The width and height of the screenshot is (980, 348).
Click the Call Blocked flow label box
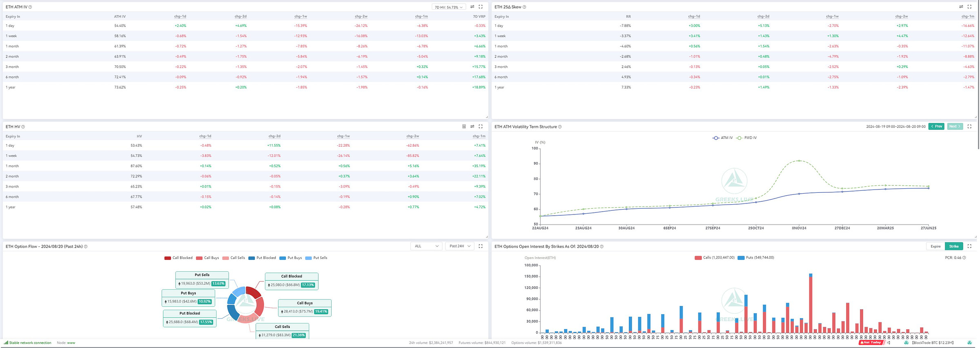[x=292, y=281]
